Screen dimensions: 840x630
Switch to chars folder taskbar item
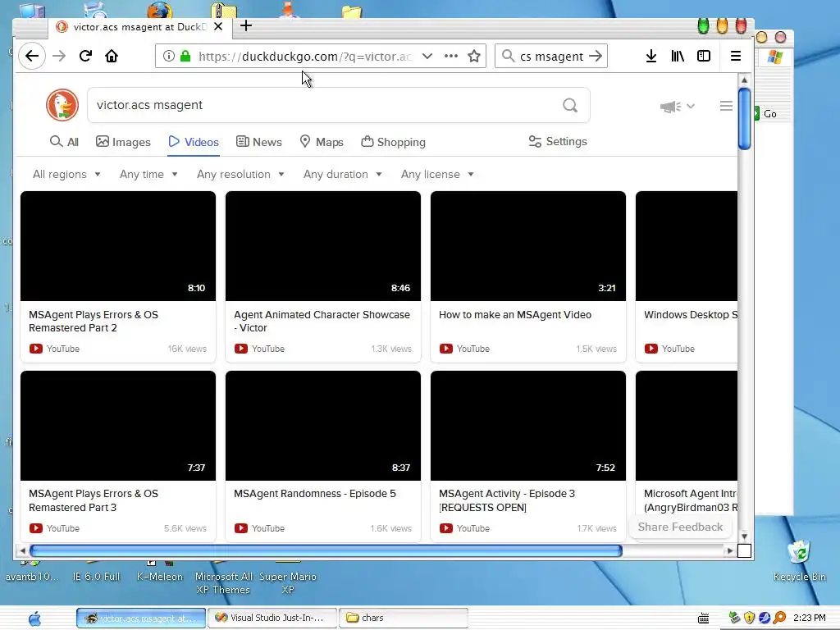click(x=404, y=618)
